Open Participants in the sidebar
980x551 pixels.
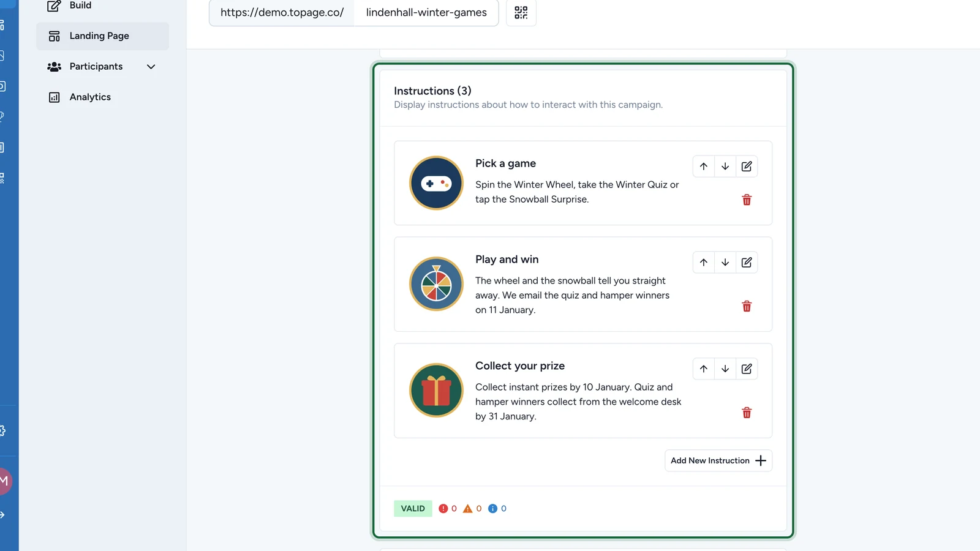pyautogui.click(x=96, y=67)
